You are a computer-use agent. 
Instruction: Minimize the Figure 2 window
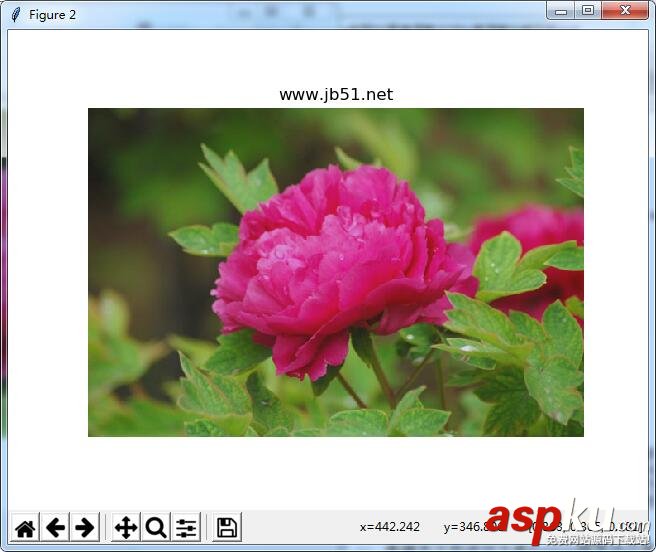[x=561, y=11]
